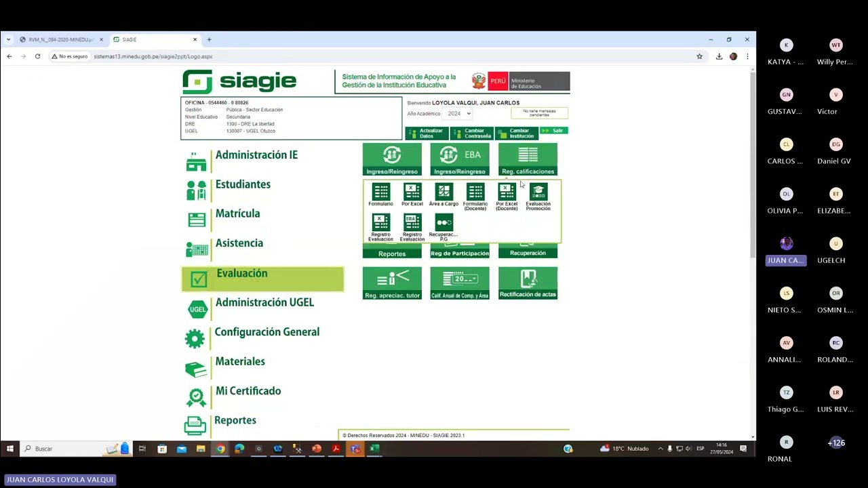Bookmark this page with the star icon

pos(700,56)
